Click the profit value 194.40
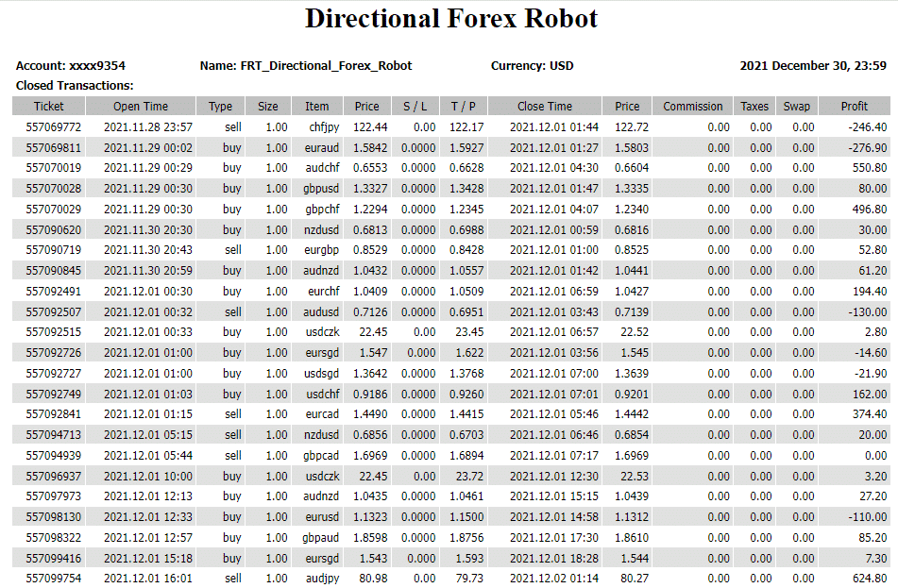The height and width of the screenshot is (588, 898). (x=870, y=291)
